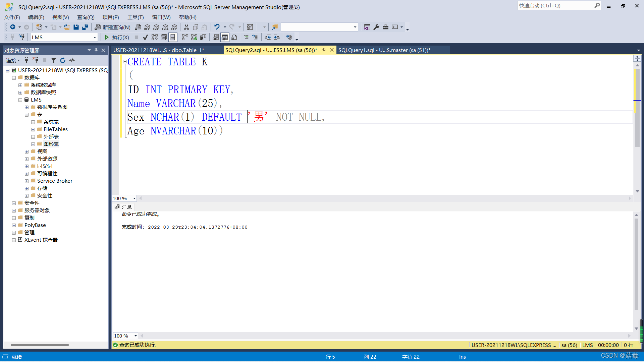Collapse the LMS database tree node
Screen dimensions: 644x362
20,100
